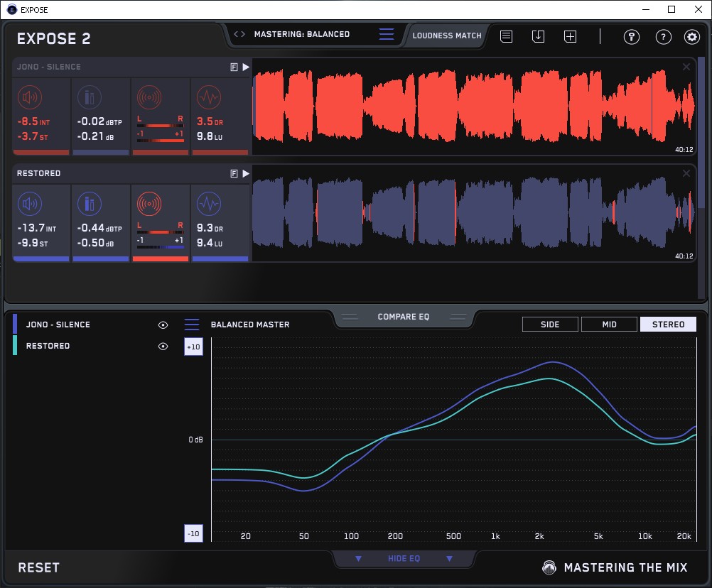Click the dynamic range waveform icon on Restored

pos(207,205)
